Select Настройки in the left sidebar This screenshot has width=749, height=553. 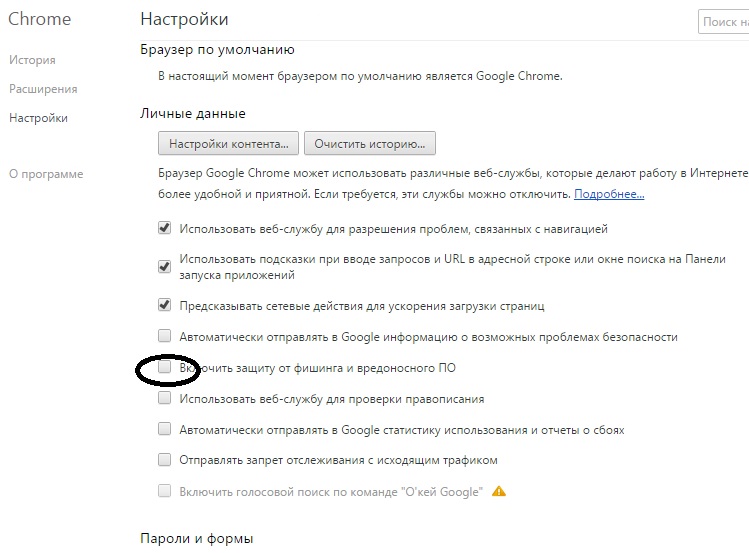[38, 118]
